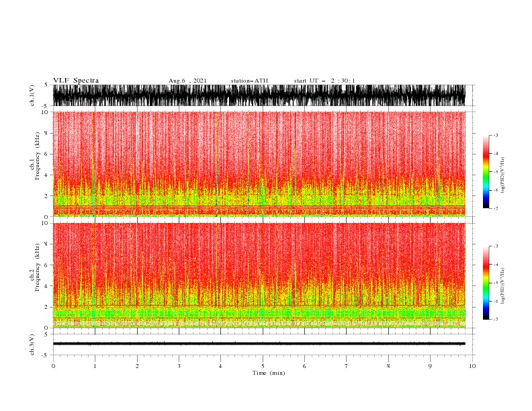Select the date label 'Aug.6 , 2021'
Viewport: 532px width, 411px height.
(187, 81)
